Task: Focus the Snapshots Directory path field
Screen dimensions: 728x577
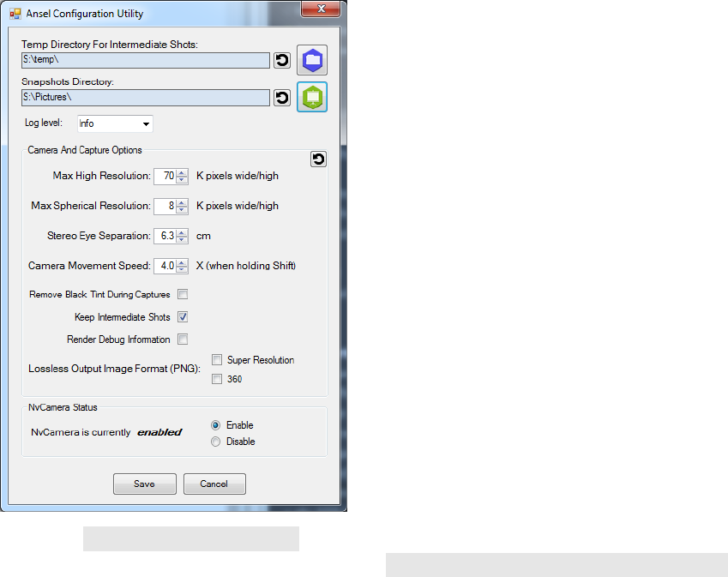Action: point(145,98)
